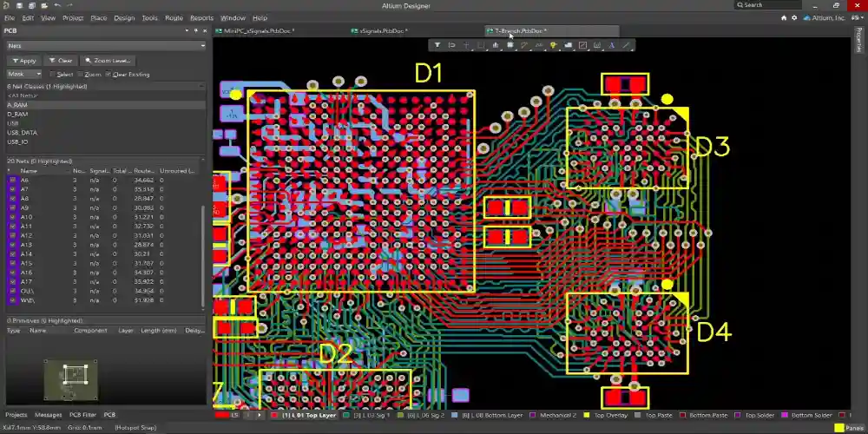Switch to MiniPC_xSignals.PcbDoc tab
This screenshot has width=868, height=434.
tap(254, 31)
